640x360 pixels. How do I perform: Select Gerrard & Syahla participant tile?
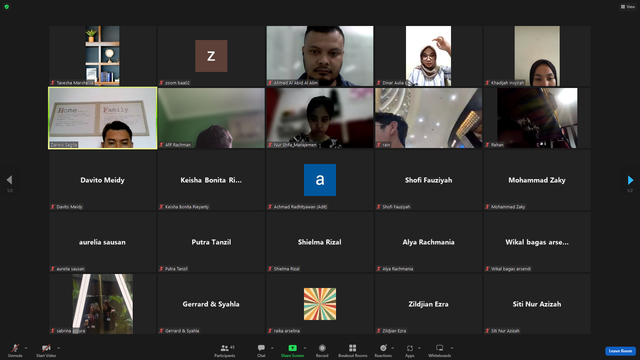coord(211,304)
